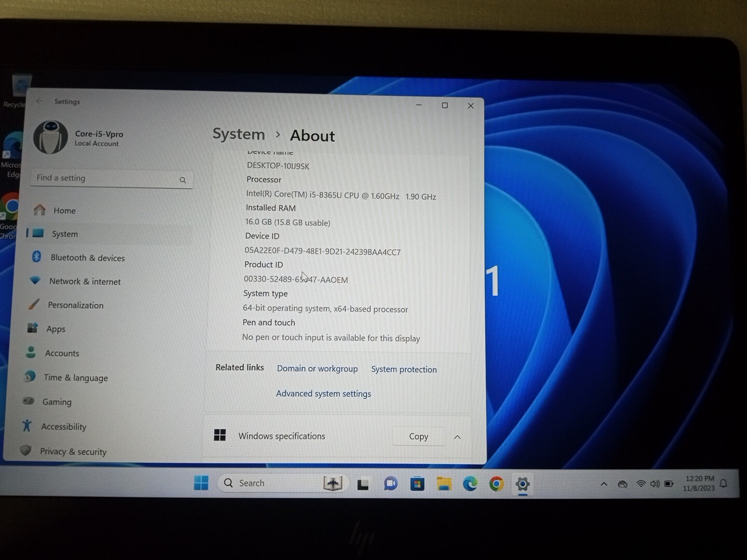747x560 pixels.
Task: Click the Settings gear on the taskbar
Action: pyautogui.click(x=522, y=484)
